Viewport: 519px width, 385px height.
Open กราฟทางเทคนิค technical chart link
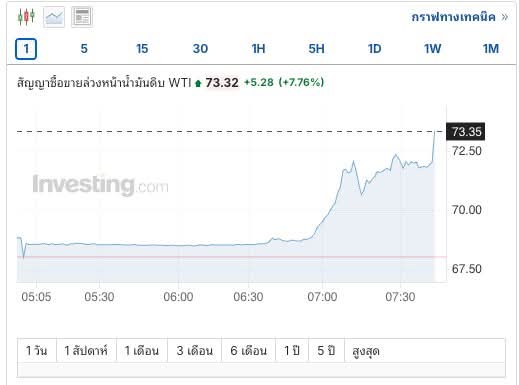[x=453, y=17]
